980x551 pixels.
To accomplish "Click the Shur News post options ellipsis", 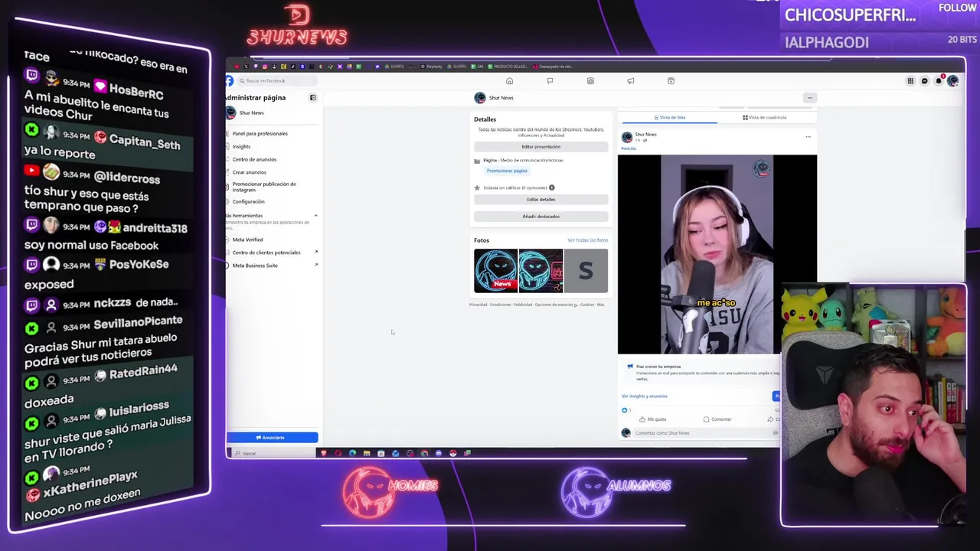I will 808,137.
